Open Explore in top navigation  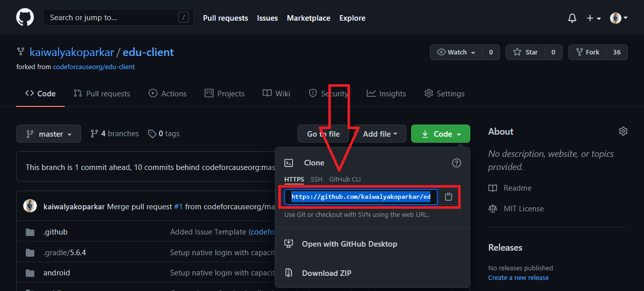pos(353,18)
